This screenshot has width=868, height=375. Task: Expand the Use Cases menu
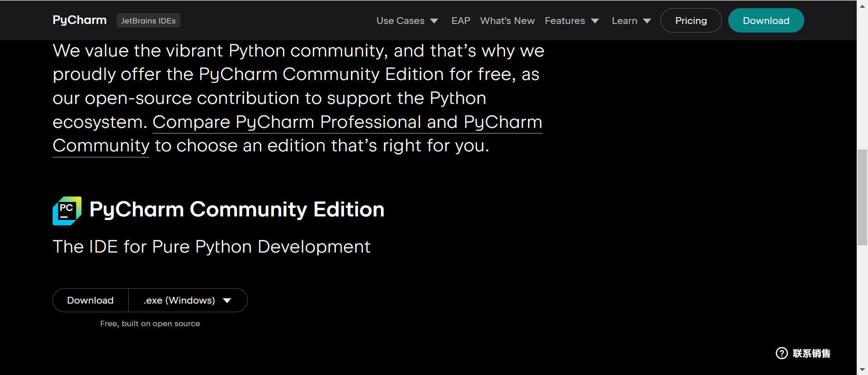pos(407,21)
